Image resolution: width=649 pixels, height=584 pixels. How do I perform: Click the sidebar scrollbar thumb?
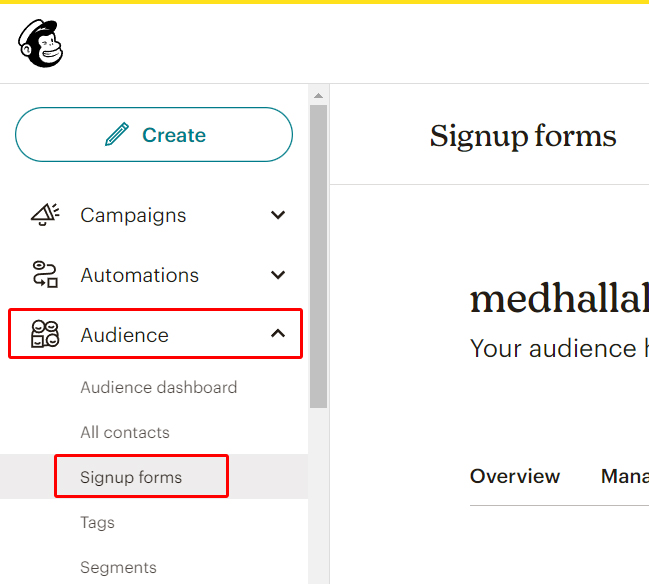coord(318,256)
